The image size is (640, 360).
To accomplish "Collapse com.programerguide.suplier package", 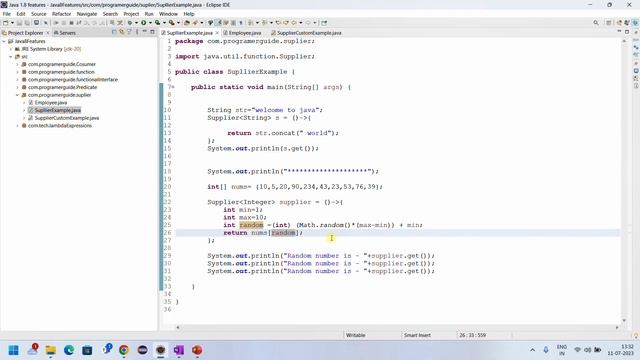I will 18,95.
